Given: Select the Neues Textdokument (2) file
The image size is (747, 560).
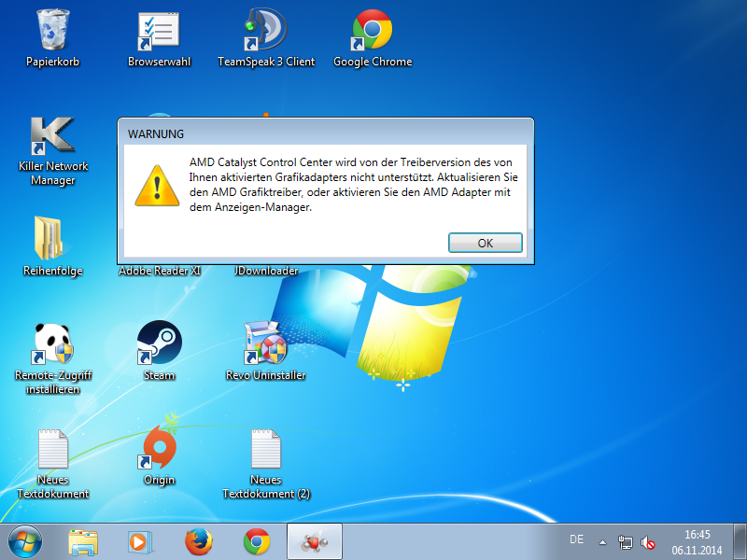Looking at the screenshot, I should click(266, 449).
